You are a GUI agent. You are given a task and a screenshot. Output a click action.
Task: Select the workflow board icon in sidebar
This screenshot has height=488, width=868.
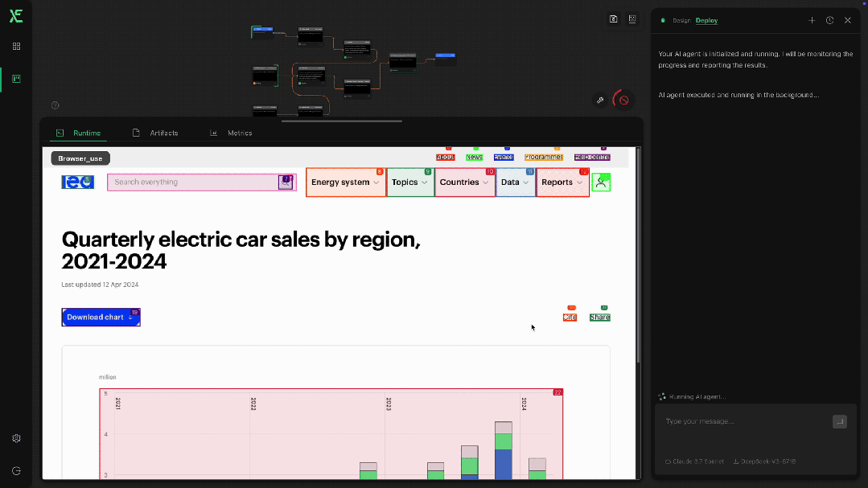16,79
